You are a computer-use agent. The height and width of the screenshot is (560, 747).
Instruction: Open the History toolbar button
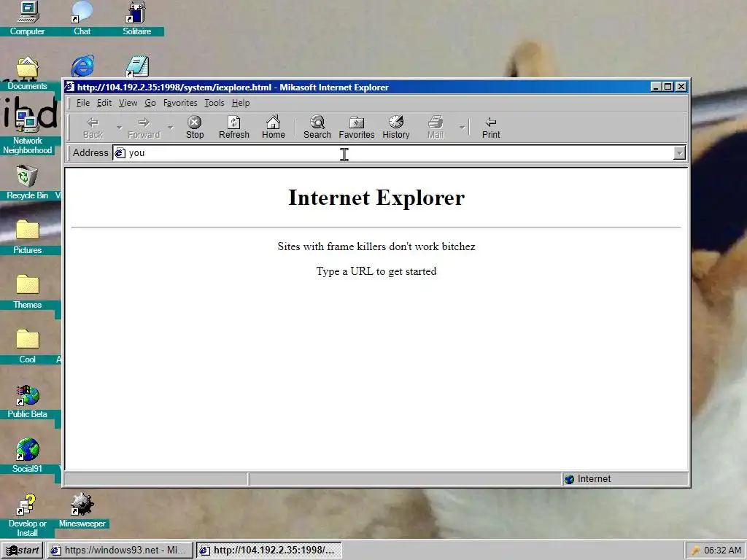[396, 128]
